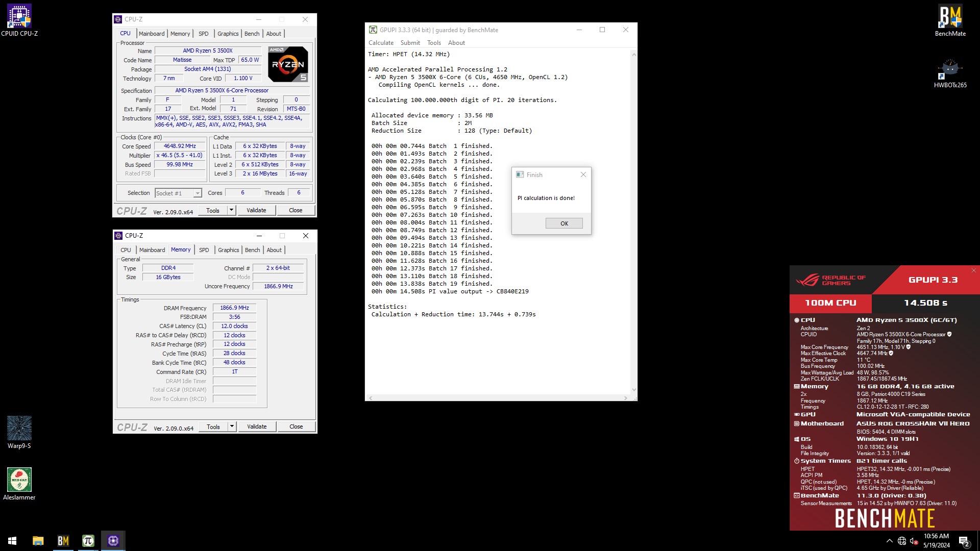Select SPD tab in Memory CPU-Z window
Viewport: 980px width, 551px height.
204,250
